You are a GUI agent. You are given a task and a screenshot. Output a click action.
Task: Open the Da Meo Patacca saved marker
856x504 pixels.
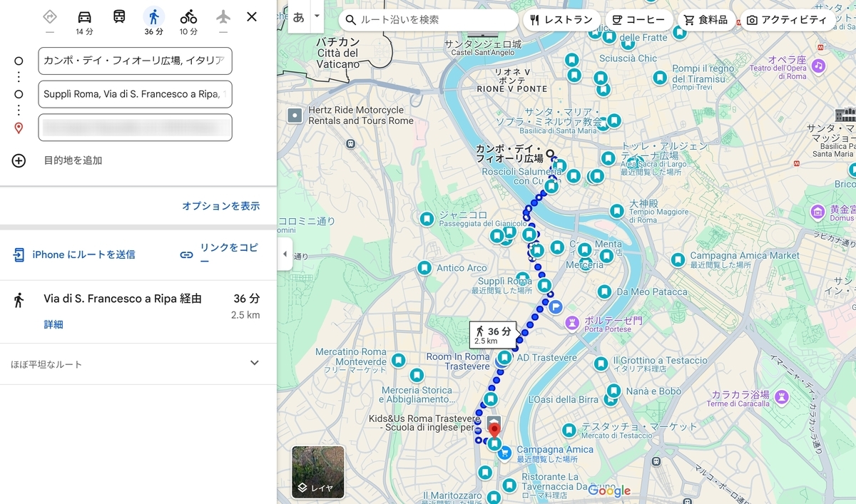604,292
